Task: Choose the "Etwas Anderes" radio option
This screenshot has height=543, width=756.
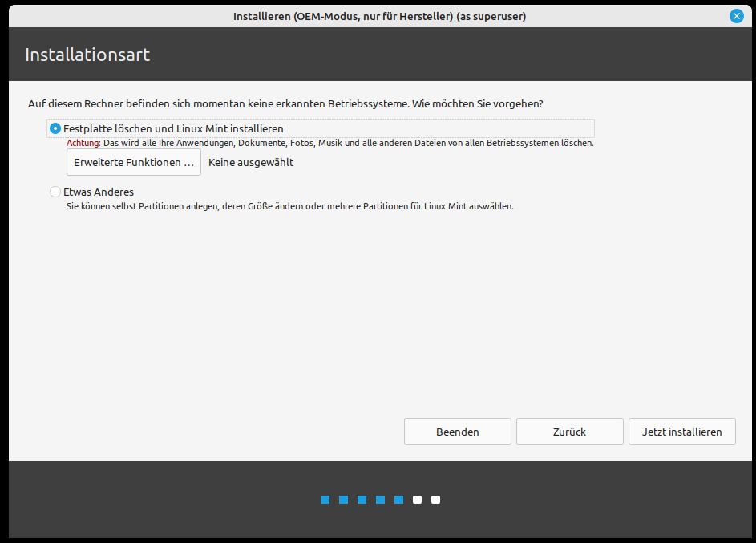Action: pos(55,192)
